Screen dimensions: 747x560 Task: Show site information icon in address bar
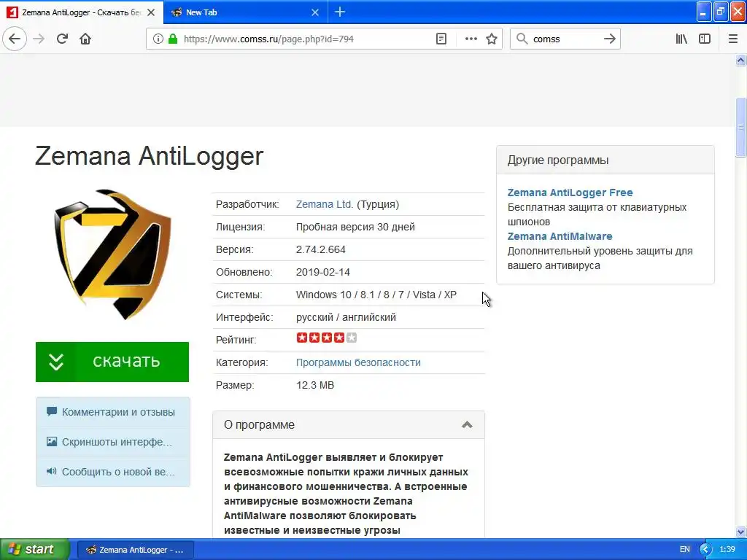click(158, 39)
